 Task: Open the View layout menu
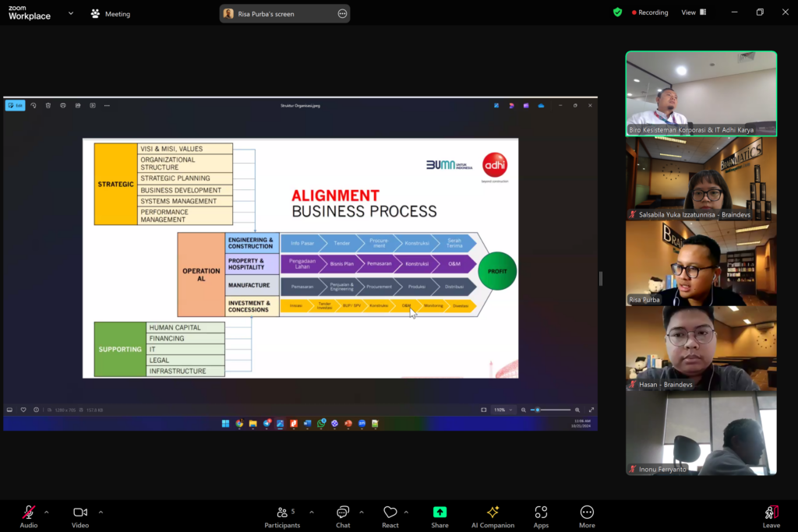(693, 12)
